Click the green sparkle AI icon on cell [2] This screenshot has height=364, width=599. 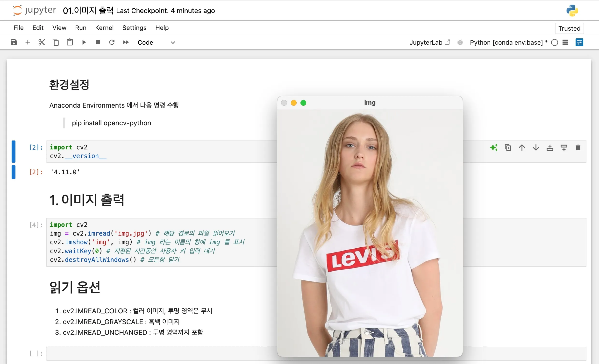click(x=494, y=147)
